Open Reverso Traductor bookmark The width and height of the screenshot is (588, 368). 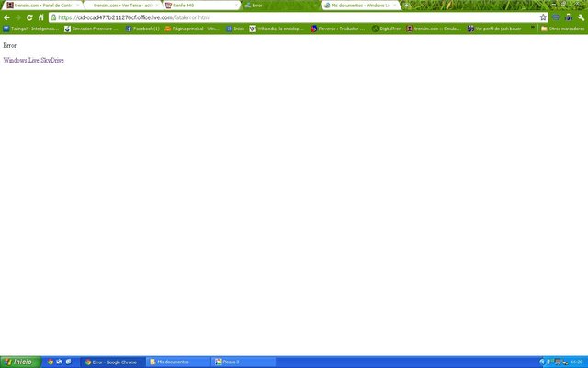pos(338,29)
